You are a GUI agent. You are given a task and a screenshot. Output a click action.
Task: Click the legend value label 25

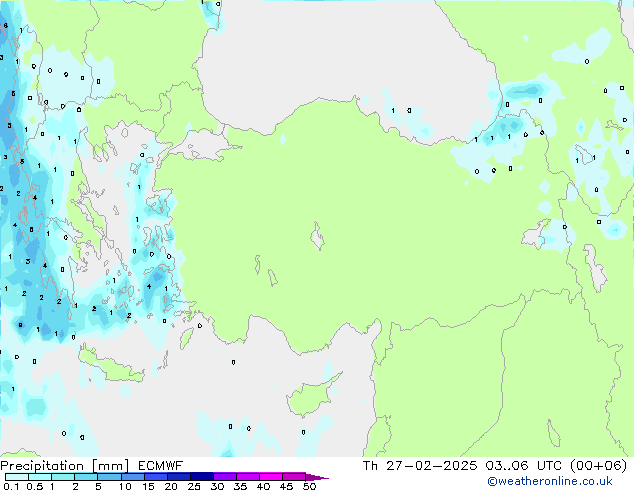[194, 486]
